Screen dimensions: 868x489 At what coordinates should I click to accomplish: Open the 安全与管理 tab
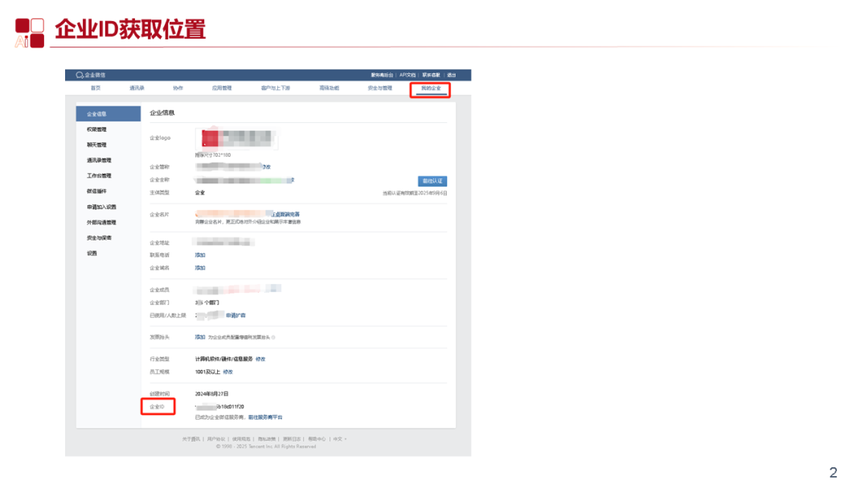[x=379, y=88]
